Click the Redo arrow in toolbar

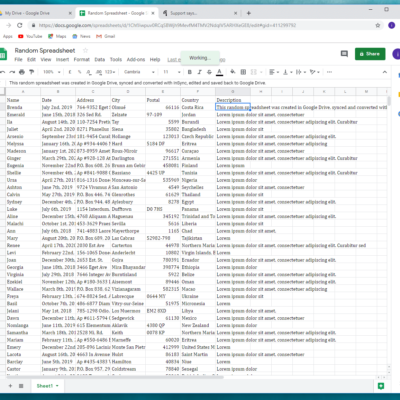[x=12, y=72]
